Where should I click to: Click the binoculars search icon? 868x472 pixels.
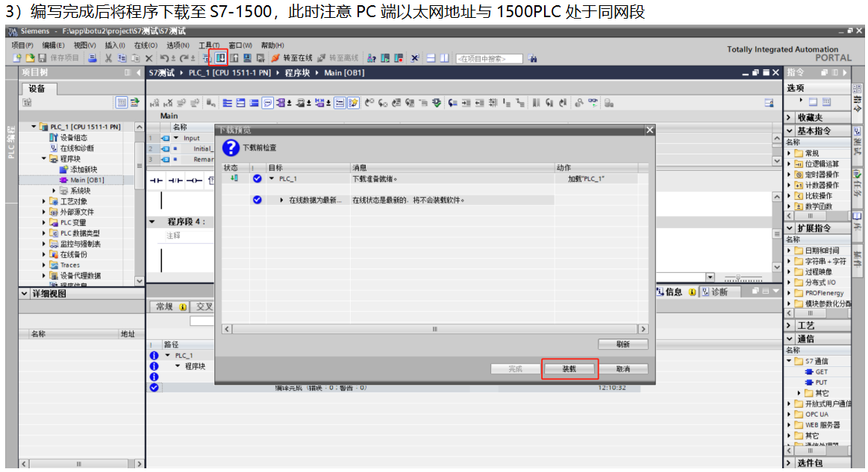[x=533, y=58]
